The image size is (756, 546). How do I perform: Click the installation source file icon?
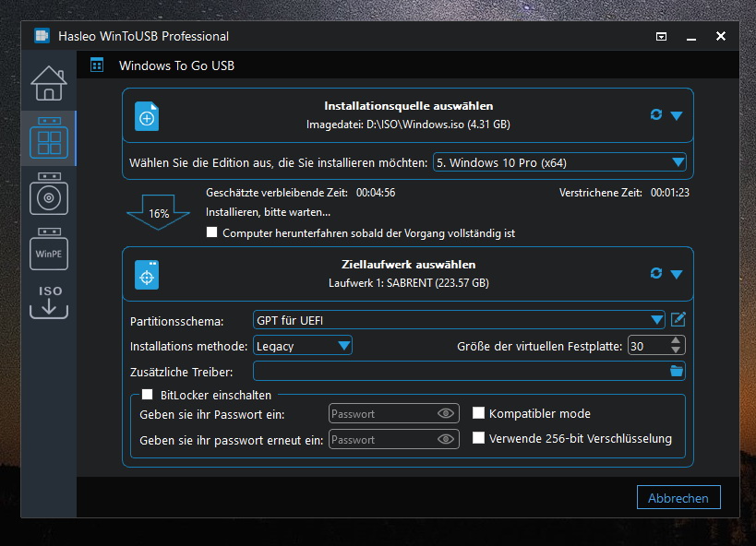[147, 116]
